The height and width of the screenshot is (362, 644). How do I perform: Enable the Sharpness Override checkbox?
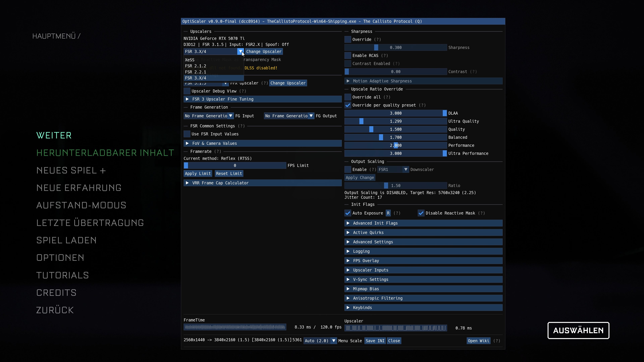348,40
